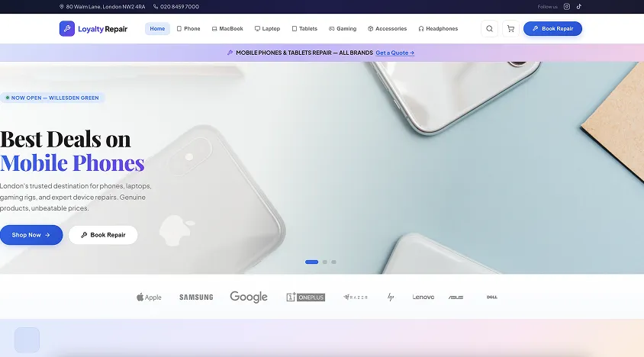Click the OnePlus brand logo
Viewport: 644px width, 357px height.
(305, 297)
